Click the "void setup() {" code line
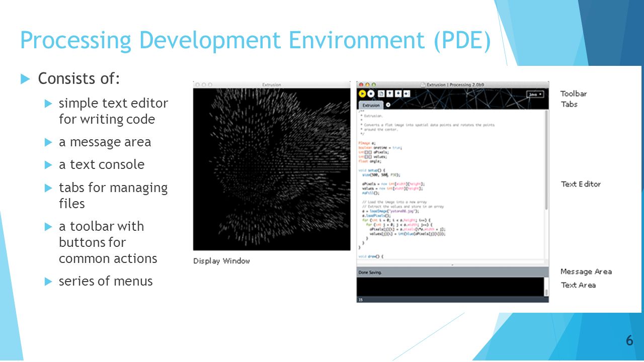This screenshot has height=362, width=644. pyautogui.click(x=372, y=170)
